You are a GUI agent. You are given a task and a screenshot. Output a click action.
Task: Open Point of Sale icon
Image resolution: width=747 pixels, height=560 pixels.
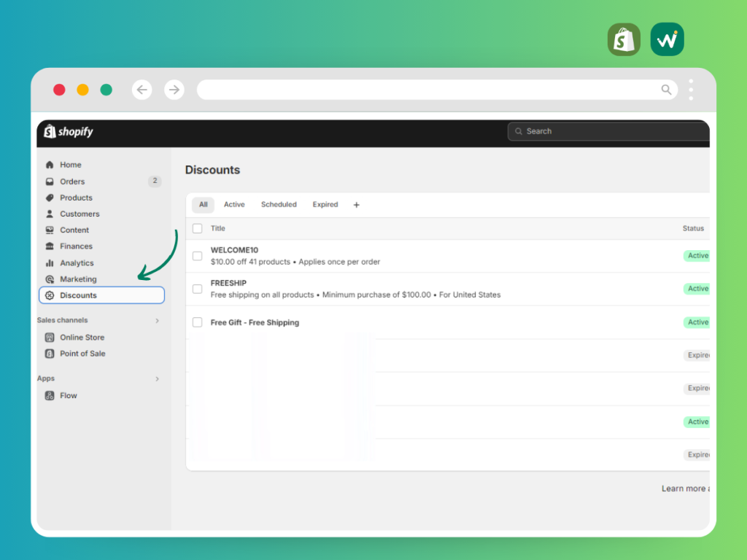(x=50, y=354)
